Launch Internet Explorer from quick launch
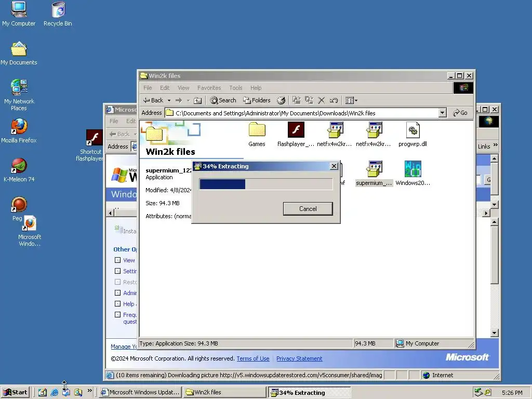532x399 pixels. pyautogui.click(x=54, y=392)
